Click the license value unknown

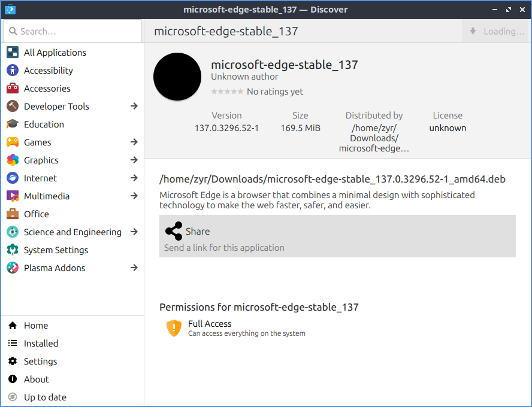point(448,128)
